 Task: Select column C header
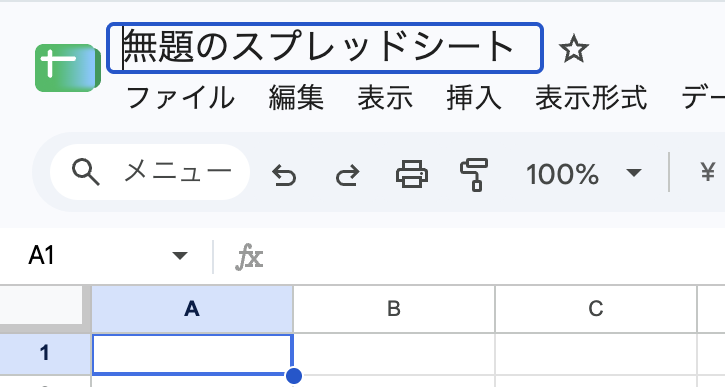(596, 309)
